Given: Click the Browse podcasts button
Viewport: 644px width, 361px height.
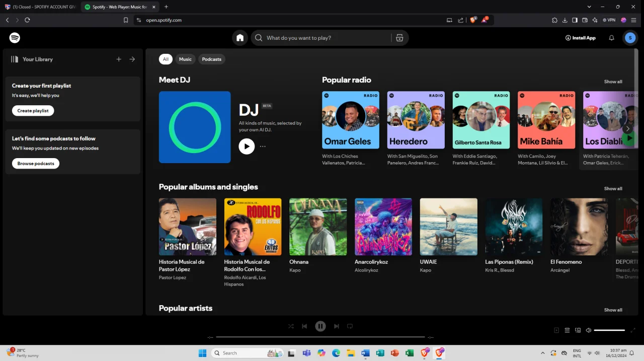Looking at the screenshot, I should click(x=36, y=164).
